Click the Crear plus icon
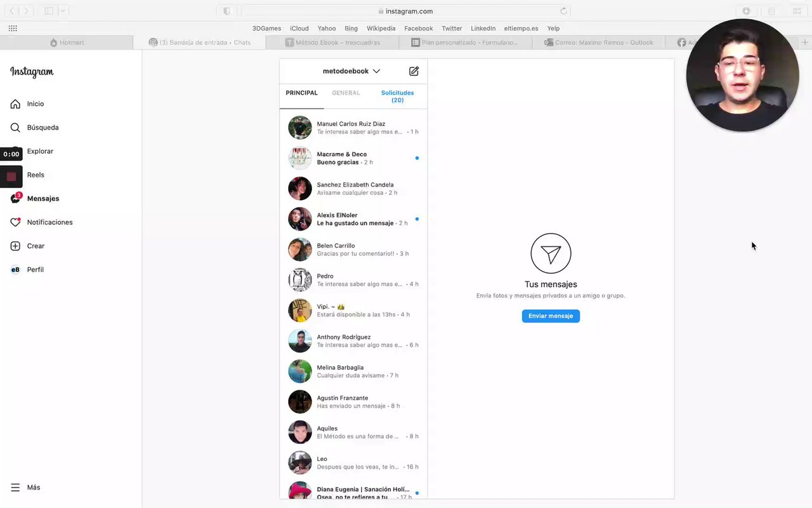Screen dimensions: 812x508 pos(15,246)
